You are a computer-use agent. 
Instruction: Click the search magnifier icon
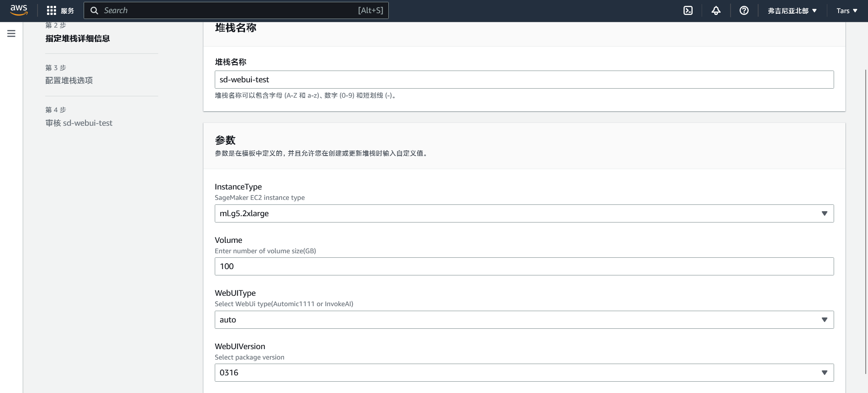pos(94,10)
